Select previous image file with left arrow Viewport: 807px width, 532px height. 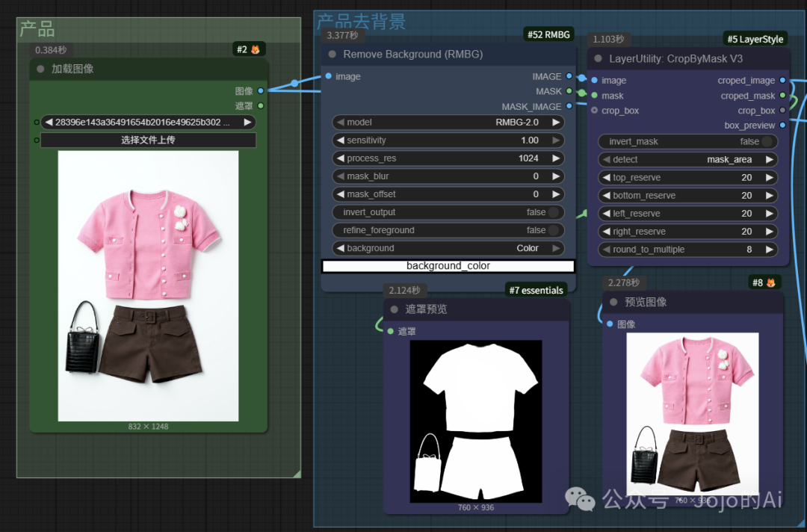point(49,123)
